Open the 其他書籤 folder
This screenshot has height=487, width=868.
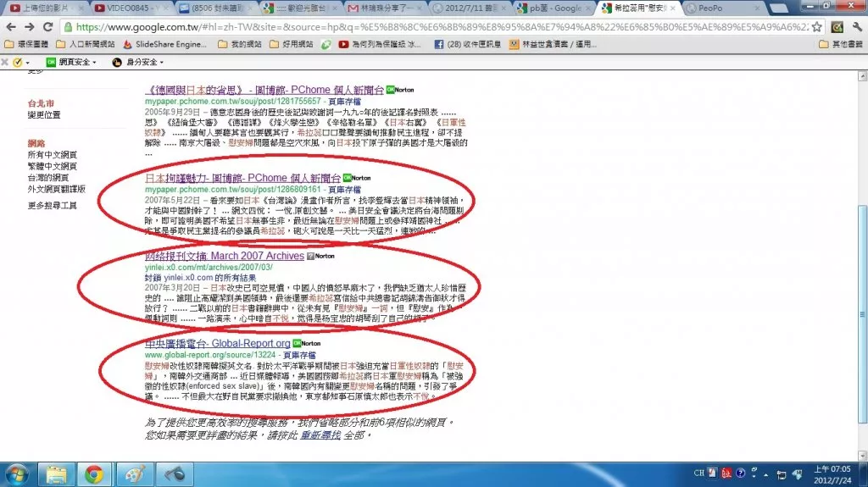pos(841,44)
